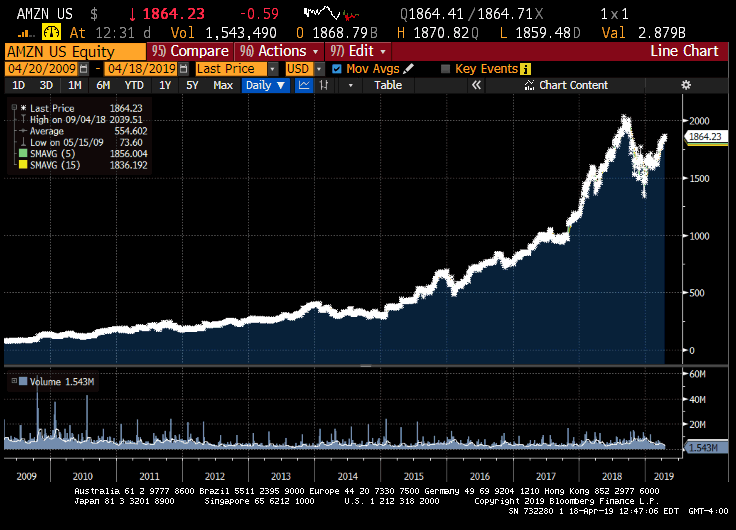Click the Line Chart title text
Viewport: 736px width, 530px height.
tap(684, 51)
